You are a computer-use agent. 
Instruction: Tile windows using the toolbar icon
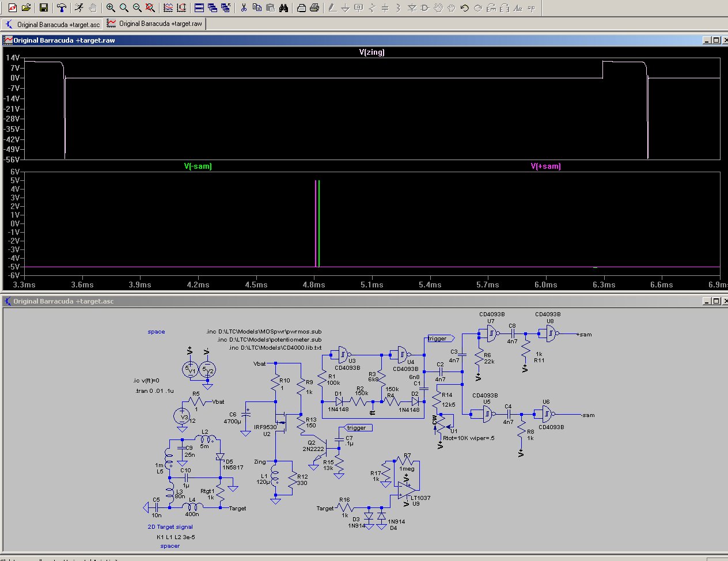199,8
